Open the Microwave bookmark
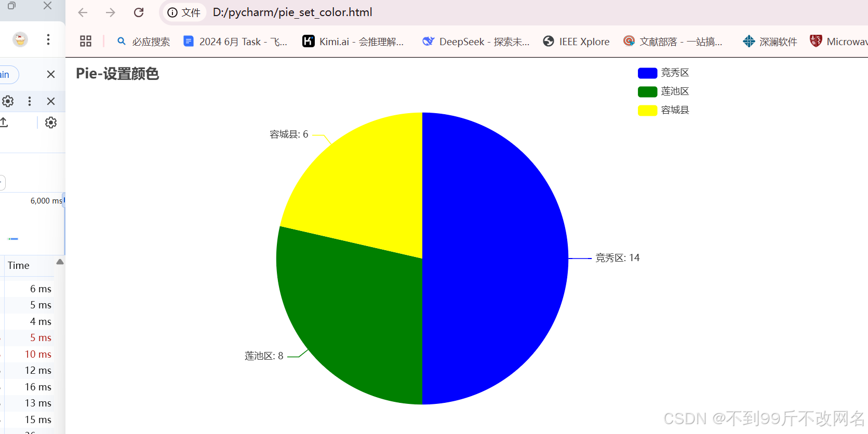Viewport: 868px width, 434px height. 838,42
